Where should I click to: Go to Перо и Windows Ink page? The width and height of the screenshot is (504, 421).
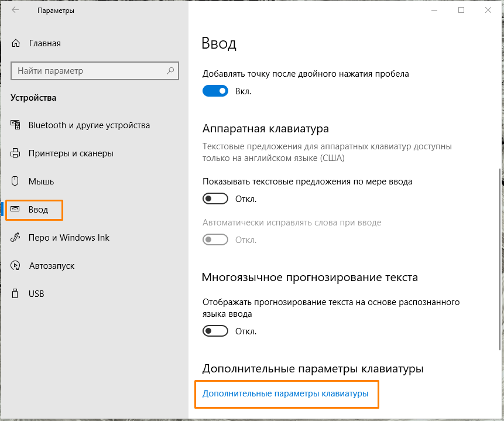pos(69,238)
